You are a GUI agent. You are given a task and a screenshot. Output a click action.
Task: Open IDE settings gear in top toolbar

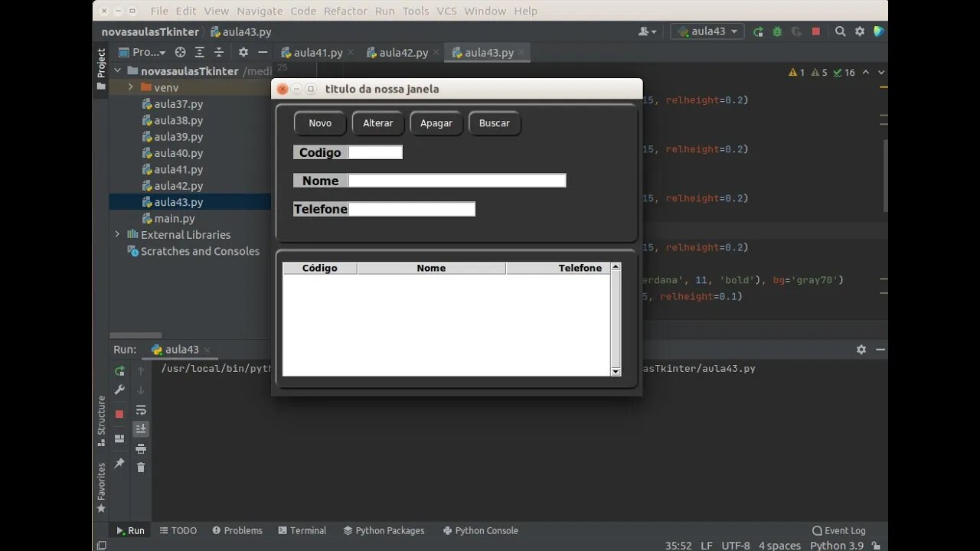(x=860, y=31)
